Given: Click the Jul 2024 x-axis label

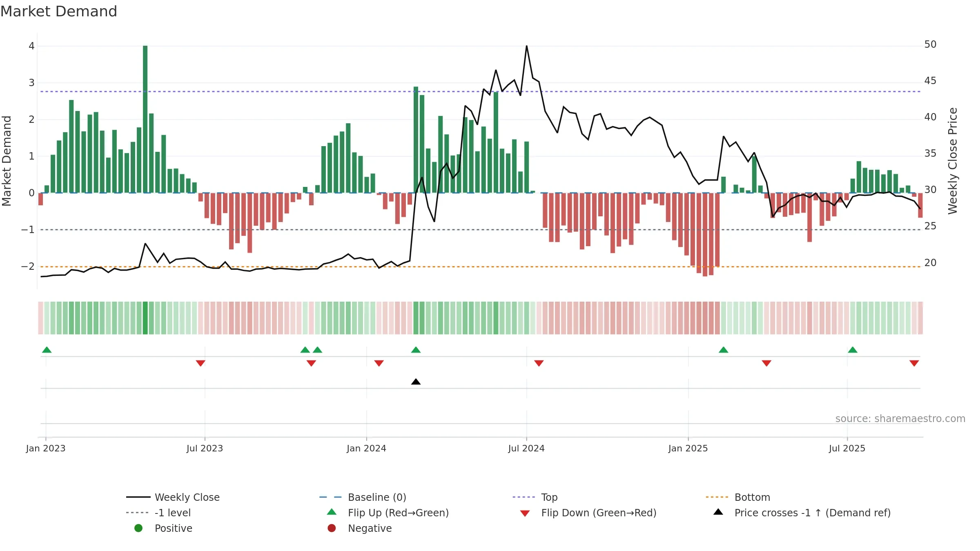Looking at the screenshot, I should coord(526,448).
